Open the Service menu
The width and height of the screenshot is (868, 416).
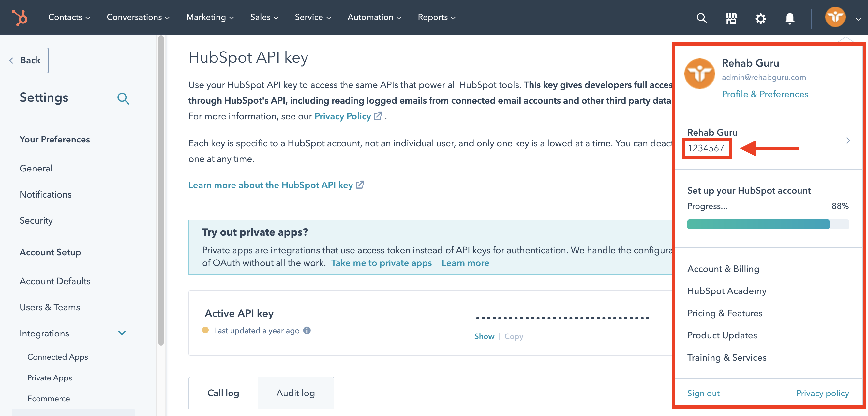coord(312,17)
